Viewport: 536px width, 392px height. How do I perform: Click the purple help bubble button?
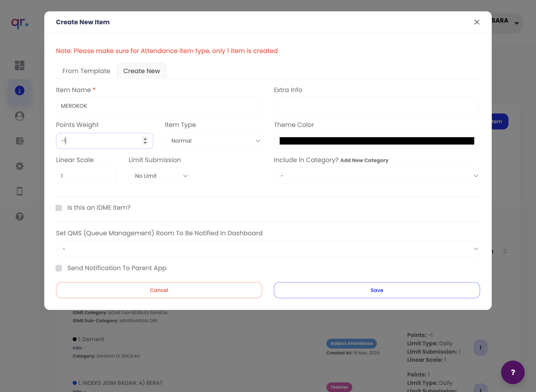click(x=513, y=372)
